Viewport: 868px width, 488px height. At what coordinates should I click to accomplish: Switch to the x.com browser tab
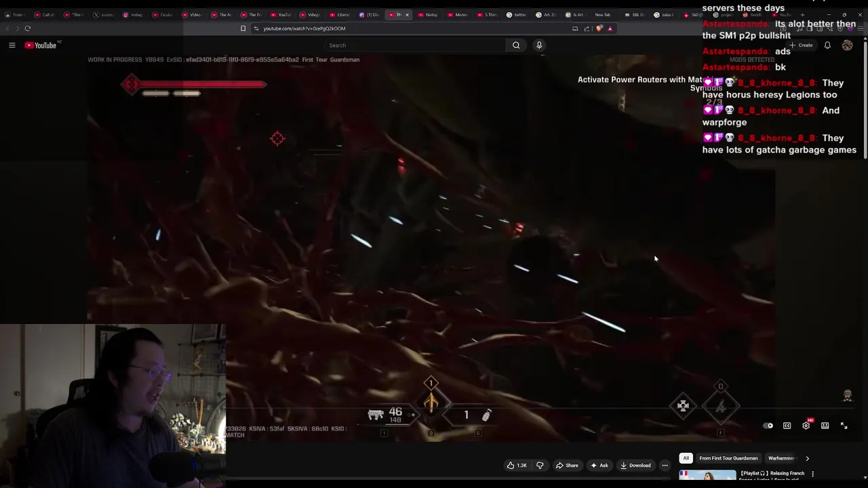click(102, 14)
